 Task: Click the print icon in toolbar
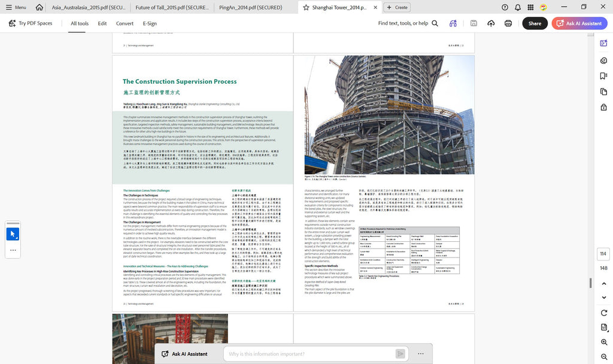[508, 23]
